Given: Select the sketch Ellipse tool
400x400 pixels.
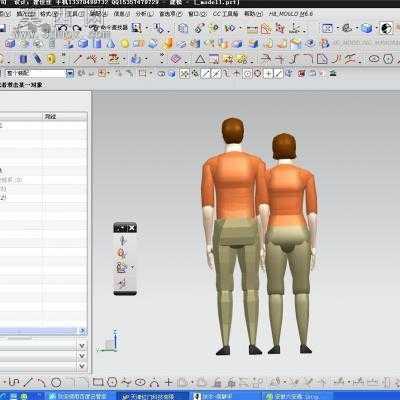Looking at the screenshot, I should 140,382.
